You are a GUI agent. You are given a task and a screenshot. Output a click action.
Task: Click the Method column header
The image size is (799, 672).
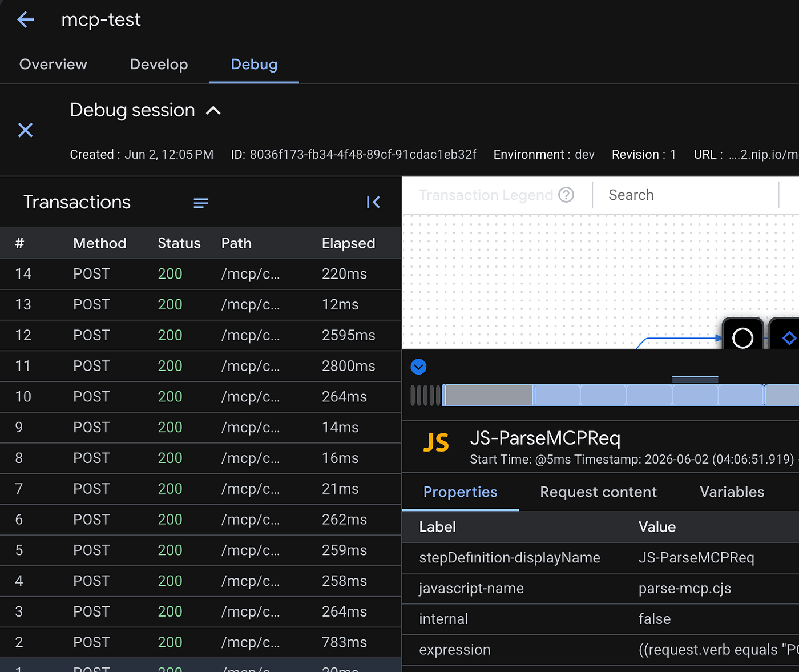coord(100,243)
